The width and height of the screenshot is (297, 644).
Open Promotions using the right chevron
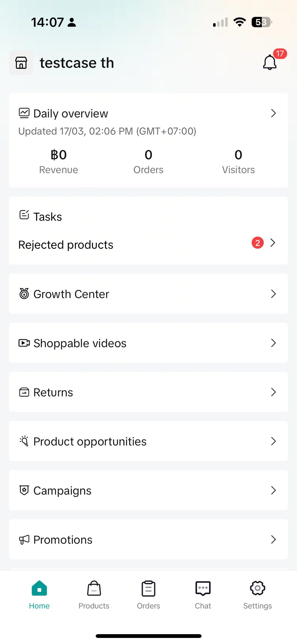click(273, 539)
